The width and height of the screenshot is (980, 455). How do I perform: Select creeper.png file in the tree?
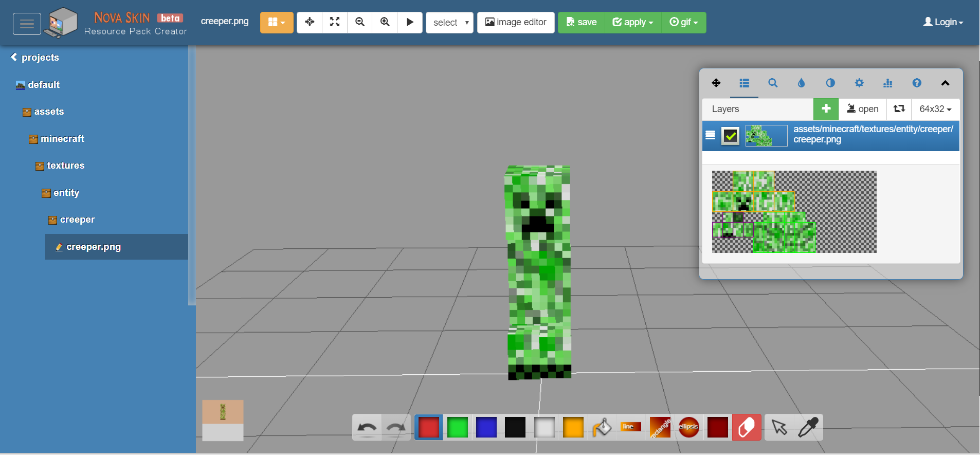117,247
